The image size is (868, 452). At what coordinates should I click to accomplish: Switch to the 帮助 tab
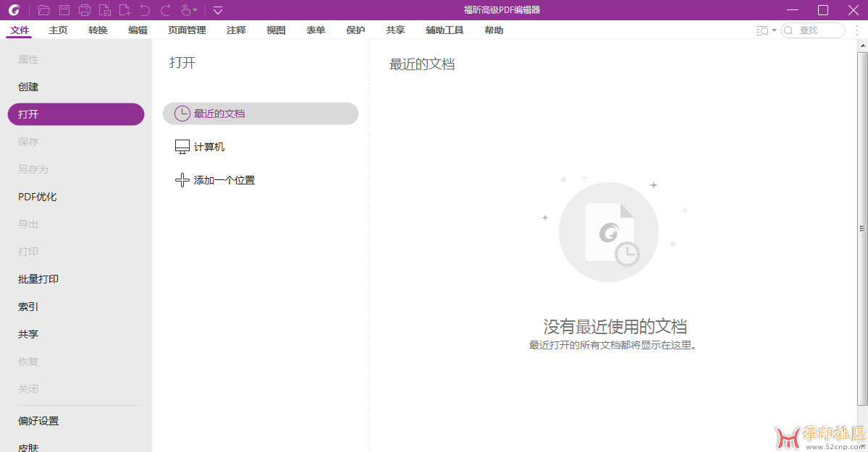coord(494,30)
